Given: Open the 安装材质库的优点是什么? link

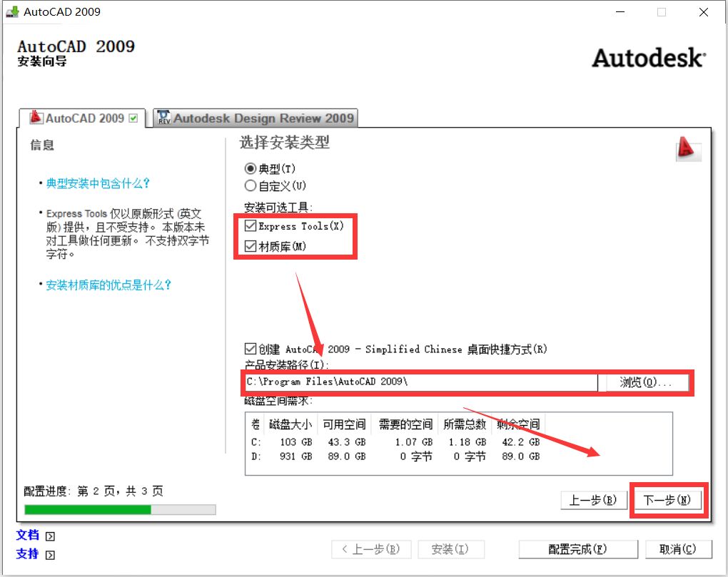Looking at the screenshot, I should point(108,285).
